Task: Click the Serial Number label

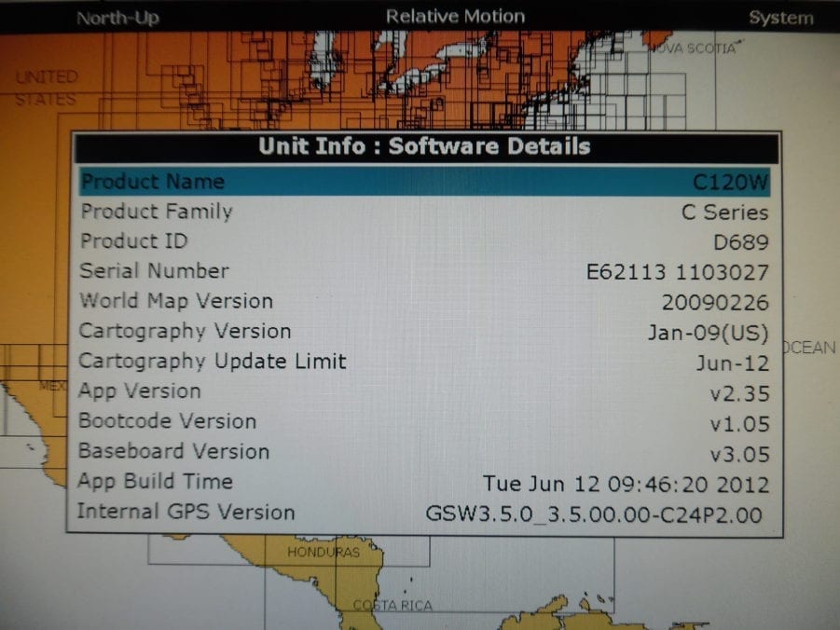Action: tap(154, 270)
